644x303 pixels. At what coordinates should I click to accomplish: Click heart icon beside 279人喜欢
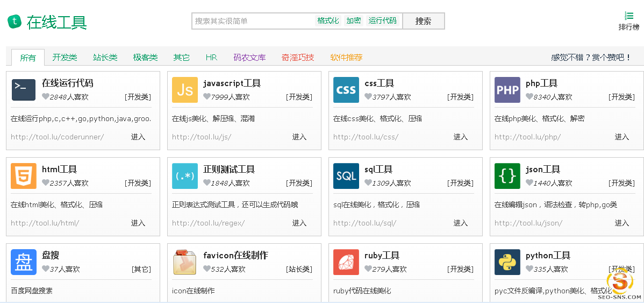pyautogui.click(x=368, y=269)
